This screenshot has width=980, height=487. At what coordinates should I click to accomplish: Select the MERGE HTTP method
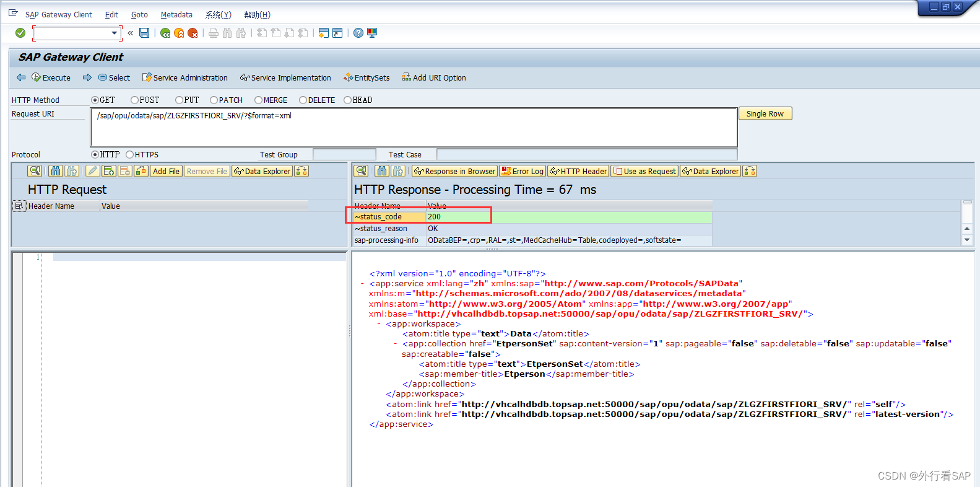tap(258, 100)
